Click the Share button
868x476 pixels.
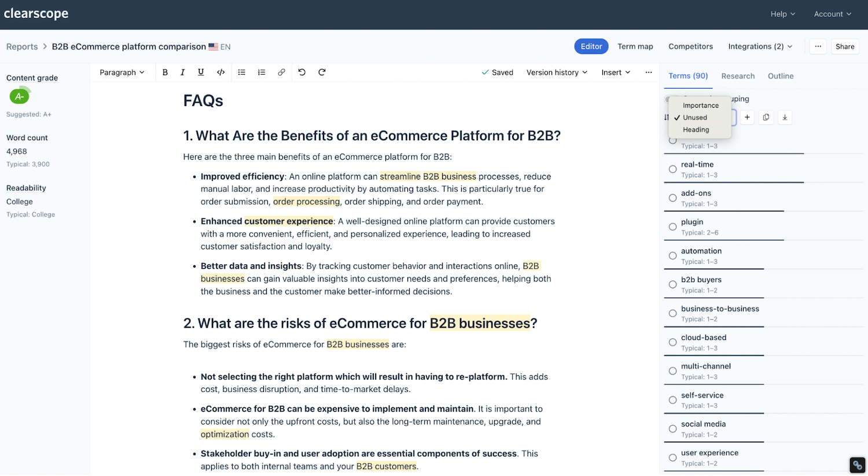coord(845,46)
